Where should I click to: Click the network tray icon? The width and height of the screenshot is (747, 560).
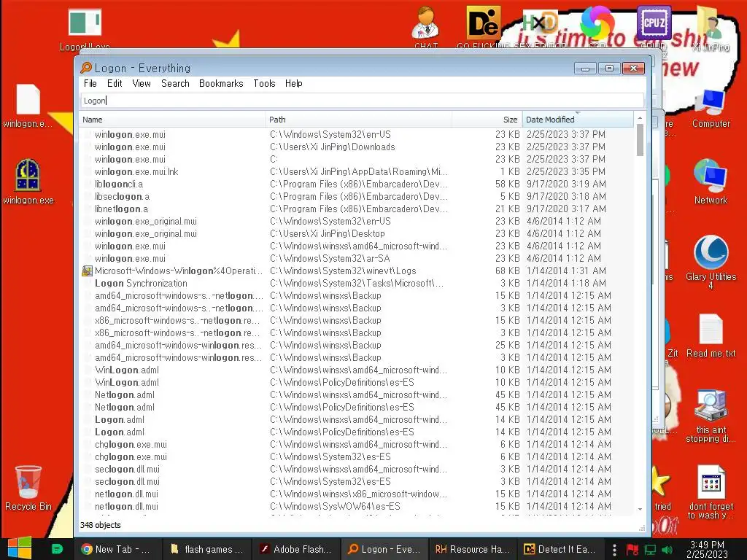650,550
